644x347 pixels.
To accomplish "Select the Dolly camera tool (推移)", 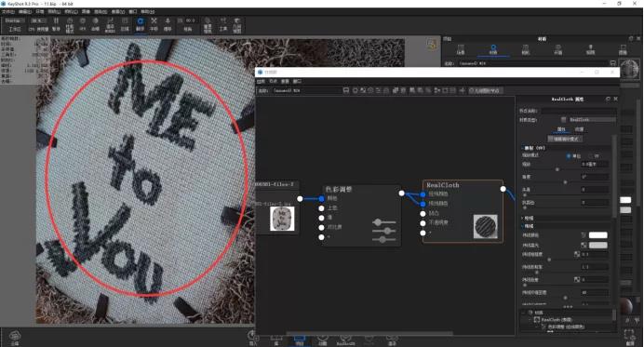I will pos(168,24).
